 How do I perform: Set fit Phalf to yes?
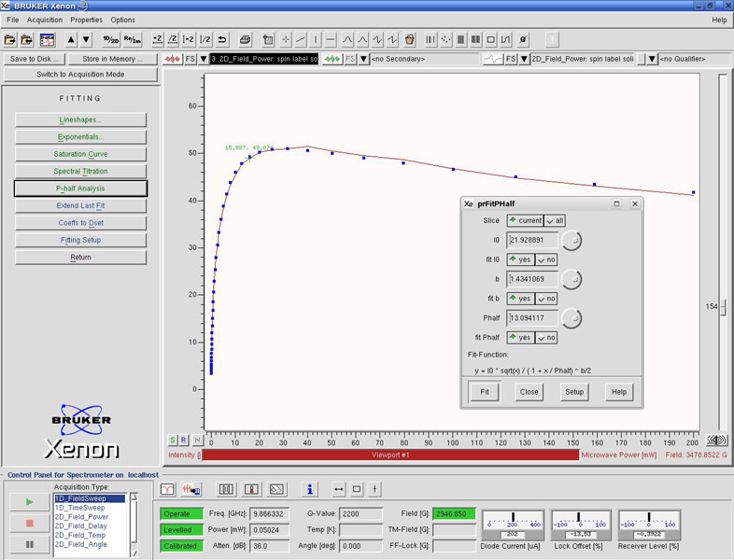(520, 337)
